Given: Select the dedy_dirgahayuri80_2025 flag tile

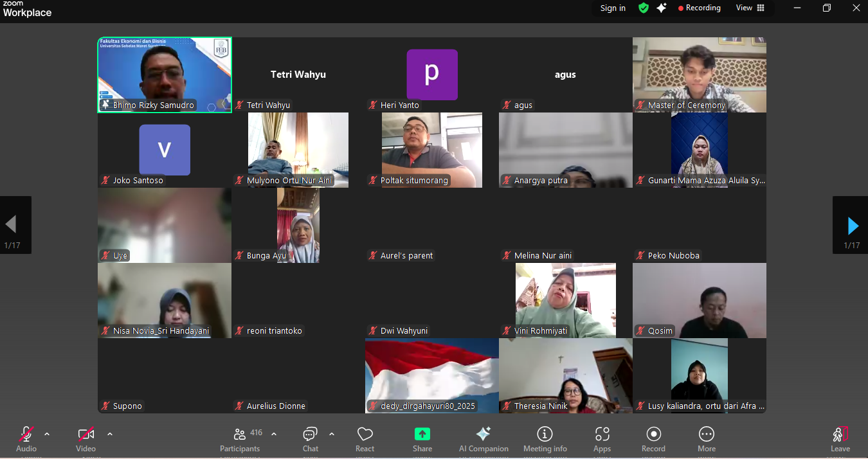Looking at the screenshot, I should [432, 375].
